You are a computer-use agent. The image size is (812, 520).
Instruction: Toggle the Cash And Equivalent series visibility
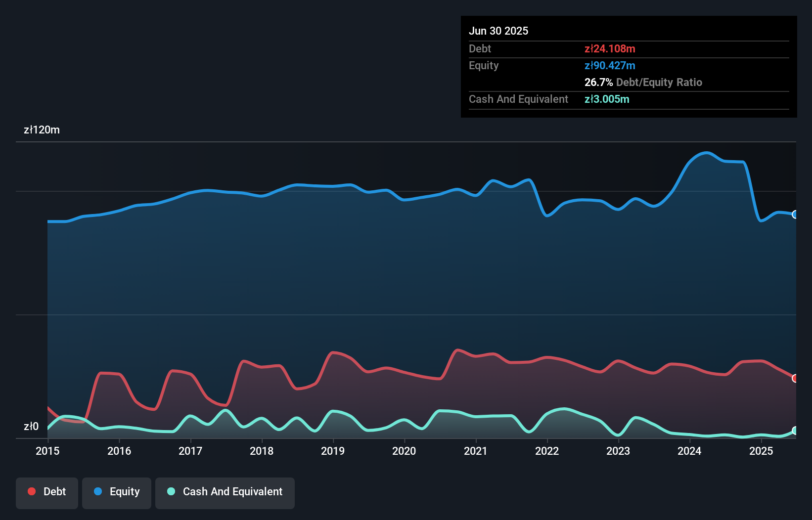tap(225, 493)
